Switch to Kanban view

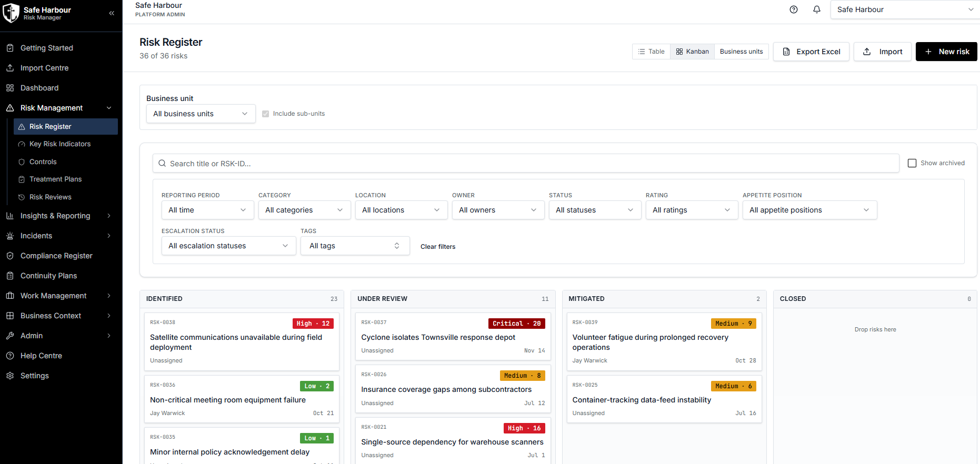tap(692, 52)
